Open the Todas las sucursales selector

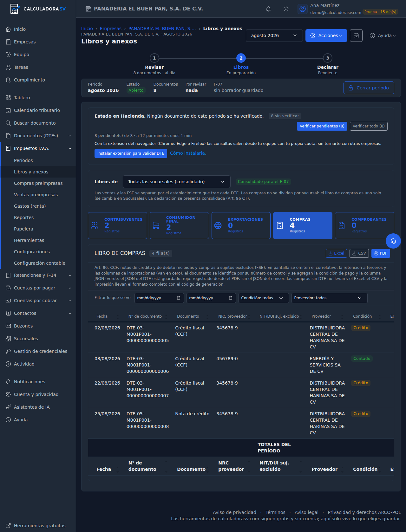tap(177, 182)
